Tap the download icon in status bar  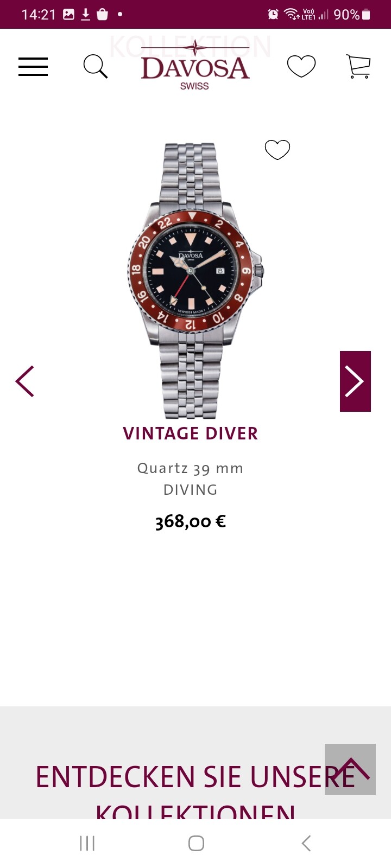coord(85,15)
